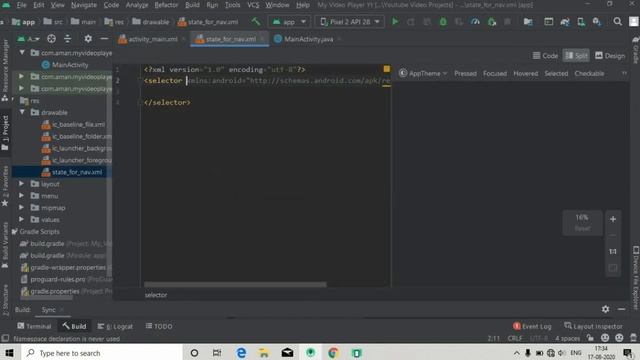This screenshot has width=640, height=360.
Task: Toggle the Pressed state preview
Action: pos(465,73)
